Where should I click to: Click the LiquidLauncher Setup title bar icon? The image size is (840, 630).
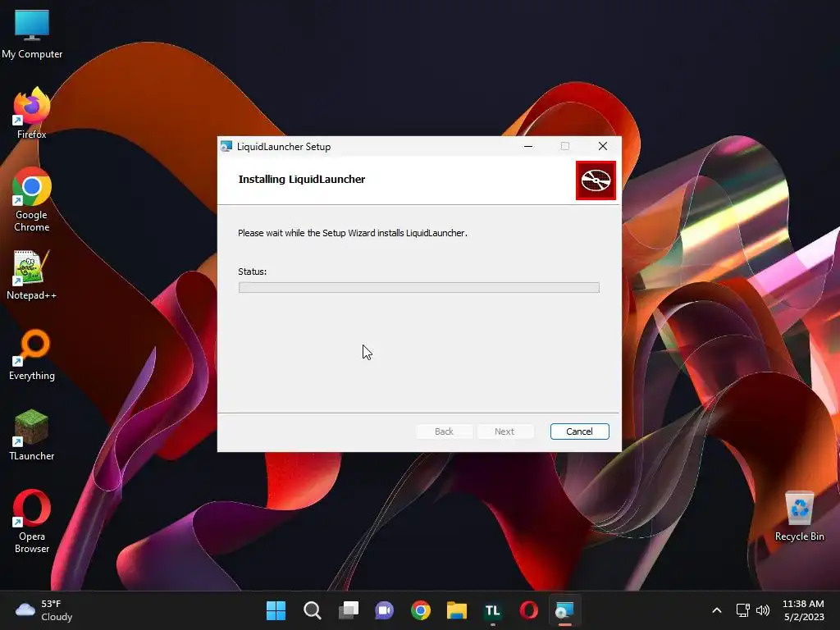pos(226,146)
